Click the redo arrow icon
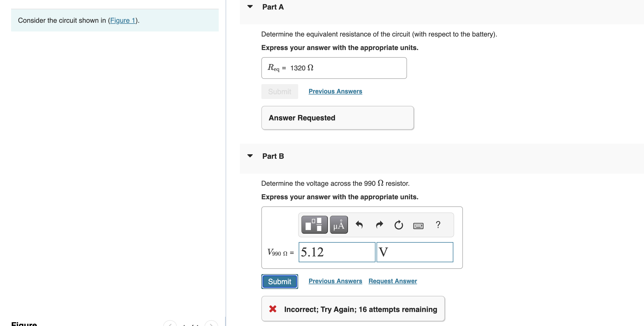 (x=379, y=225)
